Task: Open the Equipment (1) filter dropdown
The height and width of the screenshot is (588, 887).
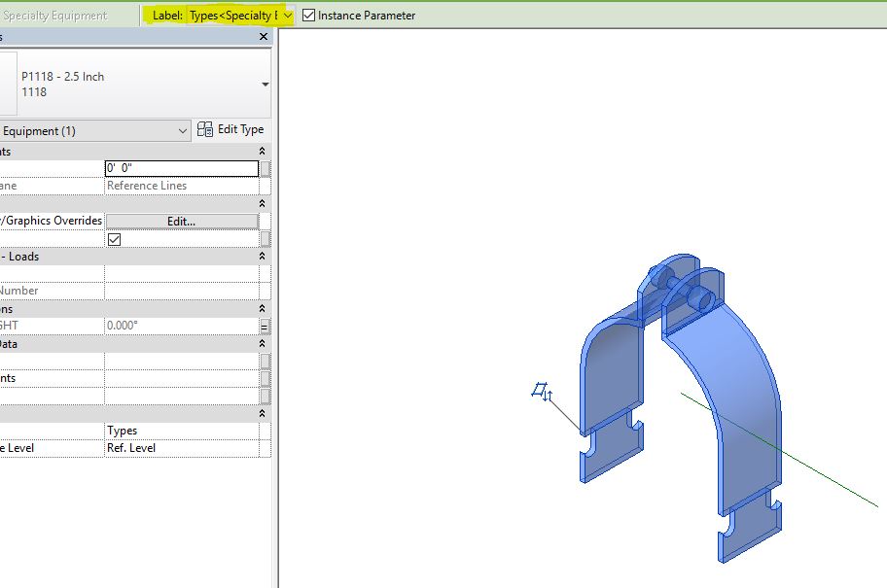Action: [x=185, y=129]
